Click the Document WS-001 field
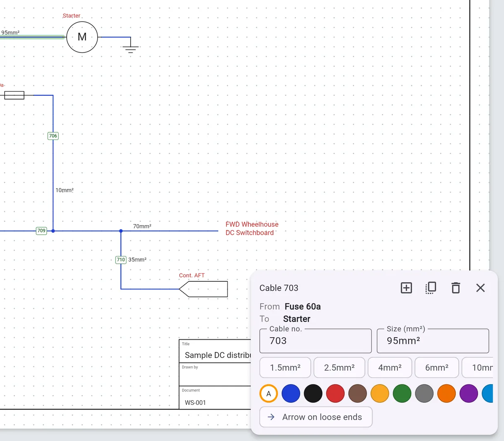The width and height of the screenshot is (504, 441). click(x=215, y=397)
